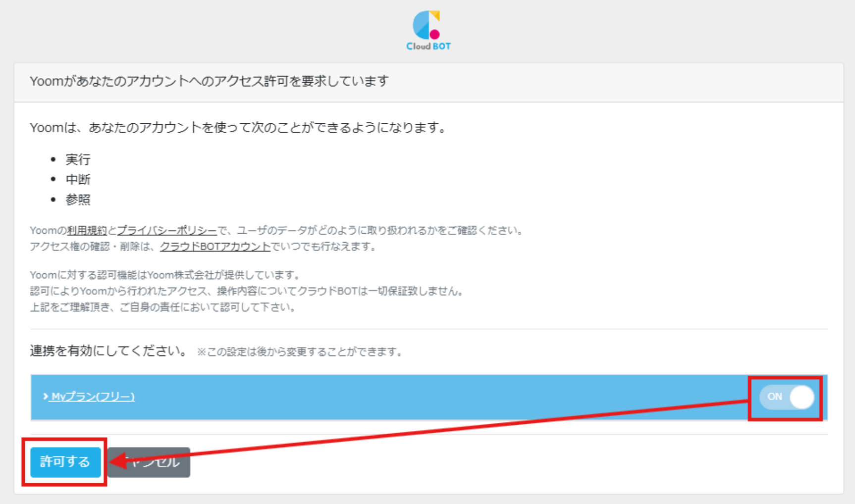Open the クラウドBOTアカウント link
Screen dimensions: 855x504
[x=215, y=247]
